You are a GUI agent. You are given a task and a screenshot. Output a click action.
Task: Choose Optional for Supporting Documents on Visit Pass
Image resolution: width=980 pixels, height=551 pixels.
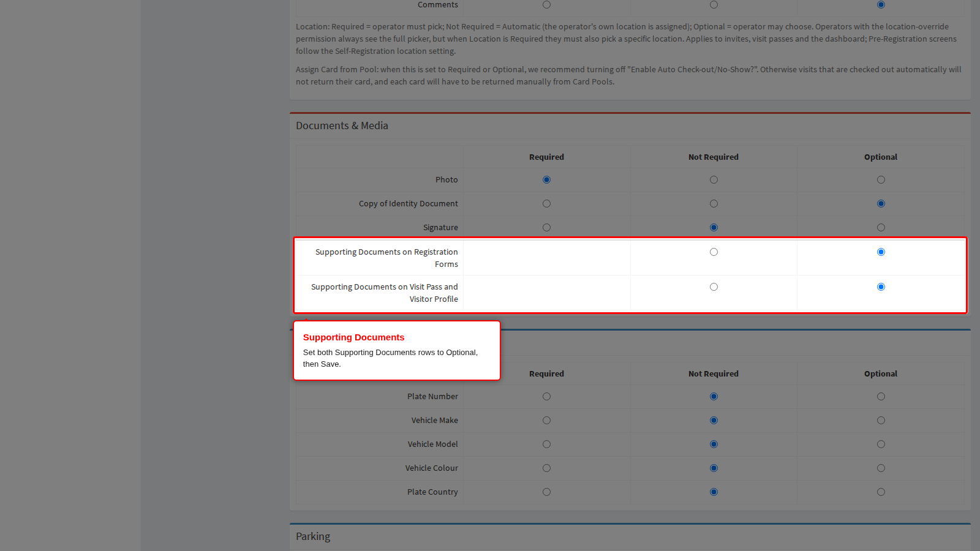881,287
